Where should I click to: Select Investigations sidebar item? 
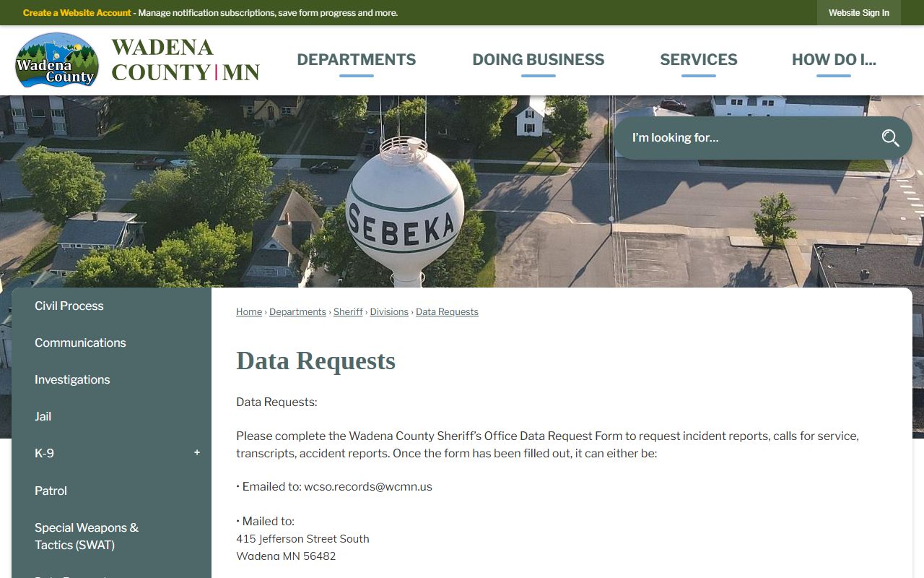click(111, 380)
